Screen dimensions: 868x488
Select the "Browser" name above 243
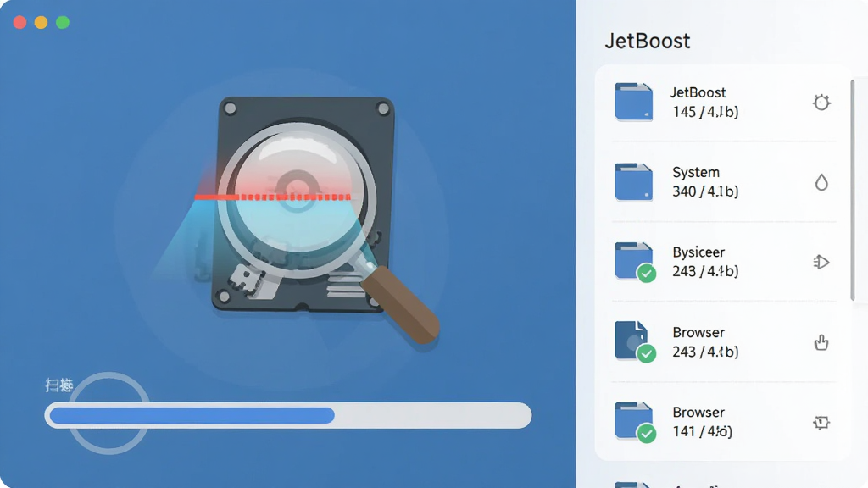(x=698, y=332)
